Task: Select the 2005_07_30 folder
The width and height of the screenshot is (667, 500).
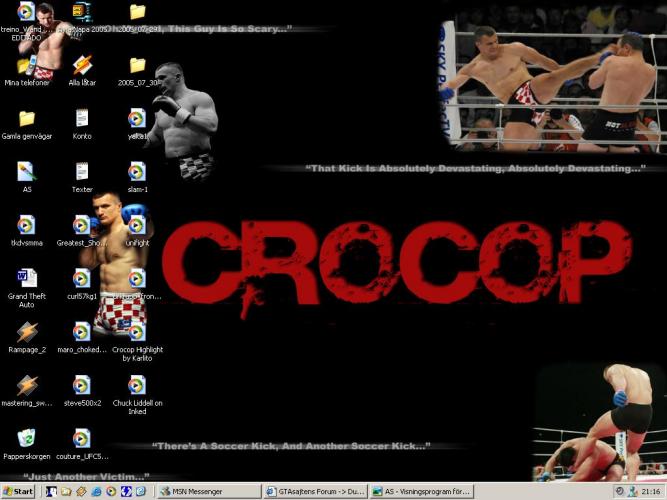Action: pos(137,64)
